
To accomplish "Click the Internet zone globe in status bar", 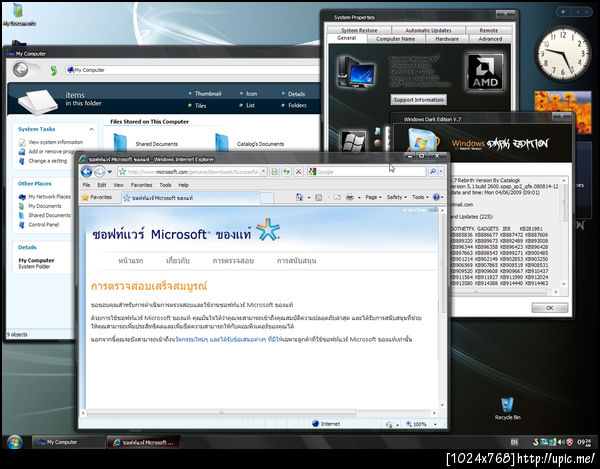I will (316, 423).
